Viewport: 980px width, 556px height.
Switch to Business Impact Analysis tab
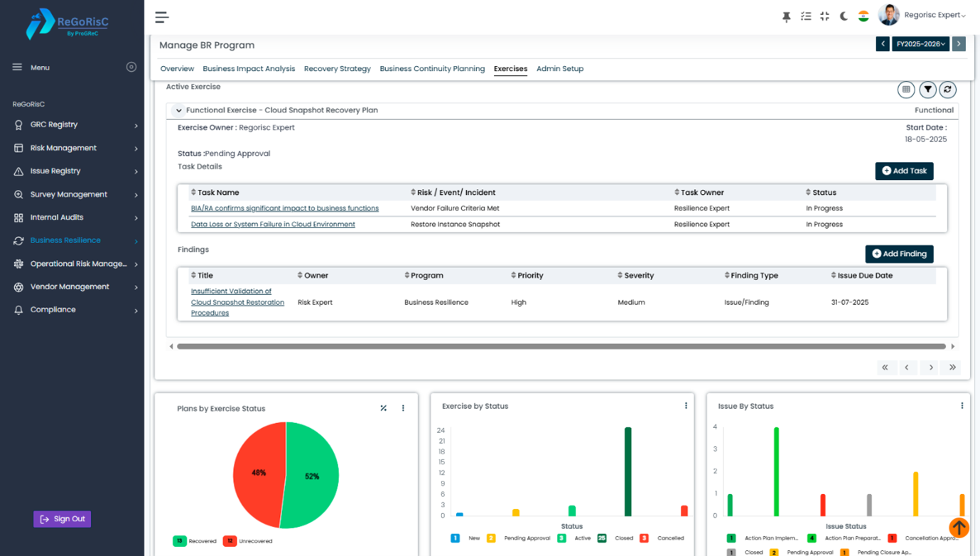(x=249, y=69)
